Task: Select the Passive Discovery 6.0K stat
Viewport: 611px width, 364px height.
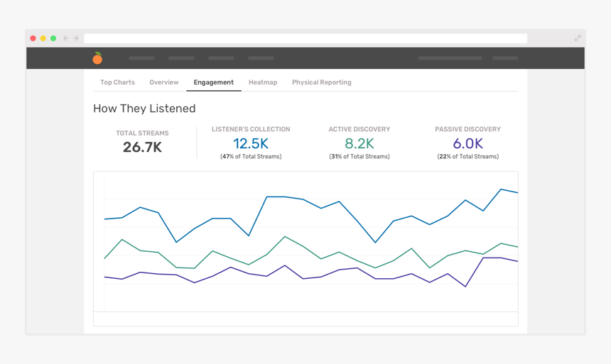Action: (x=467, y=144)
